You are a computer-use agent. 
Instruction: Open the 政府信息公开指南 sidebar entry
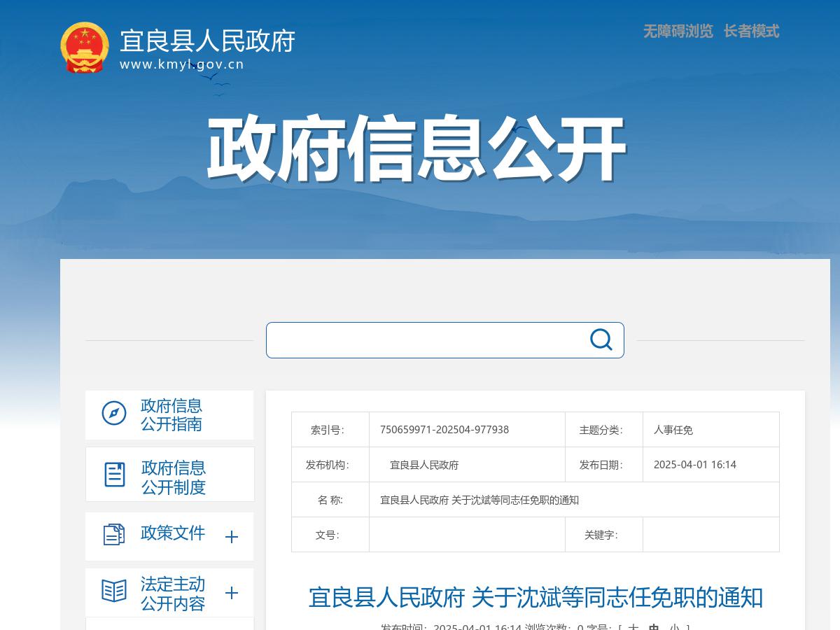pyautogui.click(x=171, y=414)
